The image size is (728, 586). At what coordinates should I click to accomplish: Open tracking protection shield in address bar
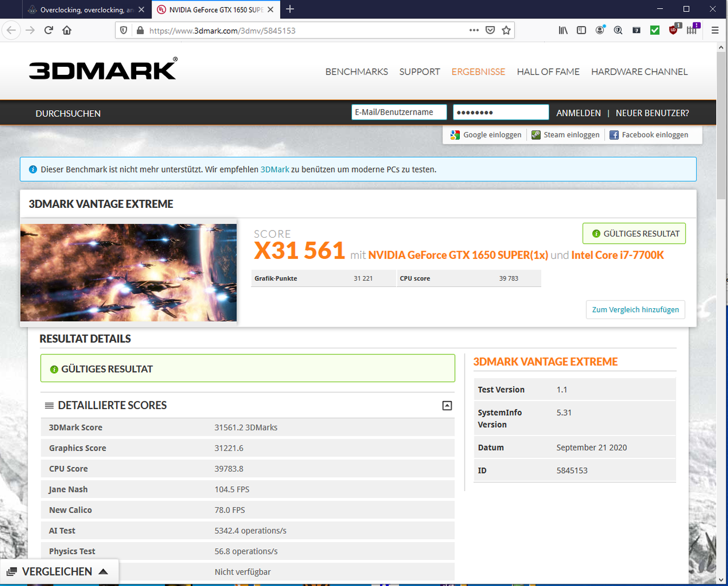(x=124, y=30)
